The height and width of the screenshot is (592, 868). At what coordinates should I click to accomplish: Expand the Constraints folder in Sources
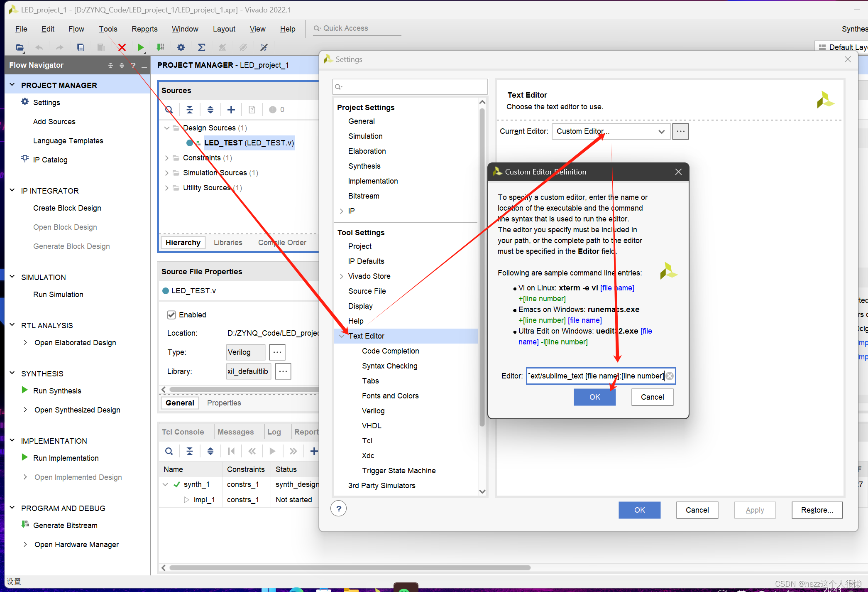pos(167,158)
